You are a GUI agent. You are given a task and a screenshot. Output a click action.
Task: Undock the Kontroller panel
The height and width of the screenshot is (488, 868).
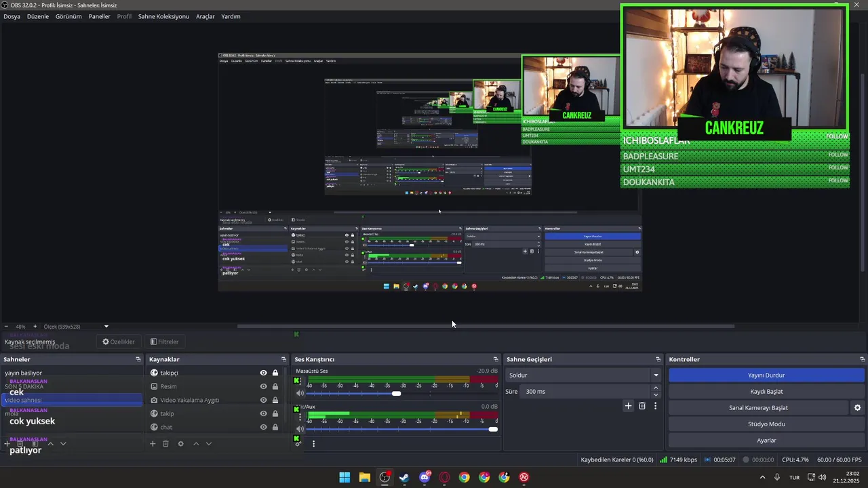point(863,359)
